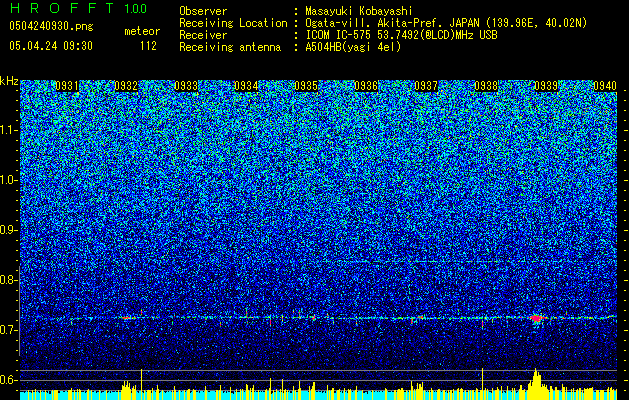Click the 0936 time marker
Screen dimensions: 629x400
[366, 86]
